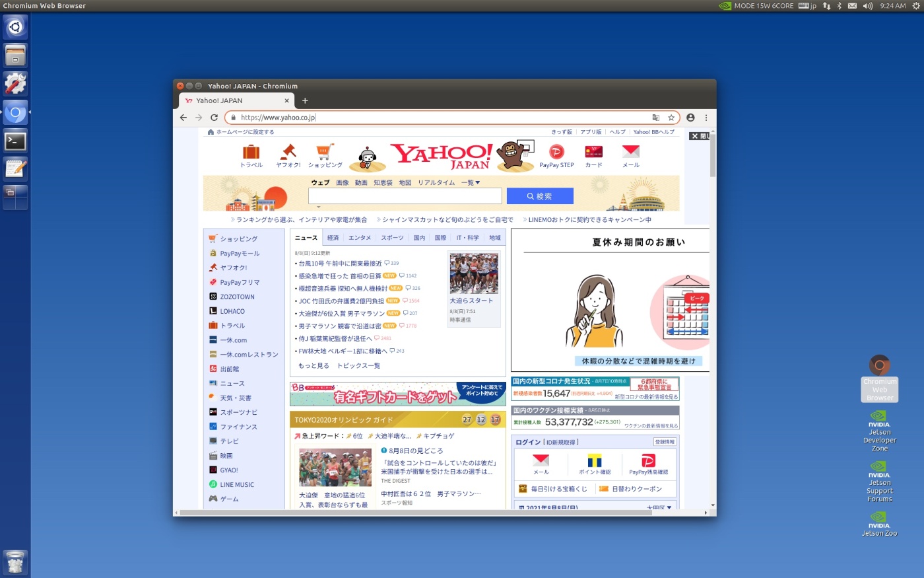This screenshot has width=924, height=578.
Task: Open the 毎日引ける宝箱くじ link
Action: click(558, 489)
